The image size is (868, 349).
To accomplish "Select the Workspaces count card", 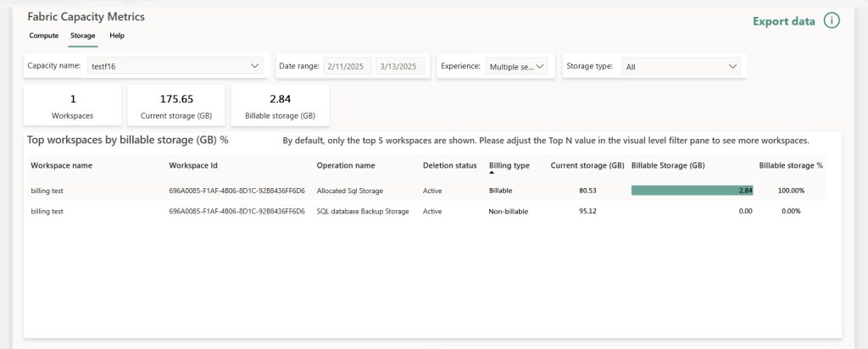I will (72, 106).
